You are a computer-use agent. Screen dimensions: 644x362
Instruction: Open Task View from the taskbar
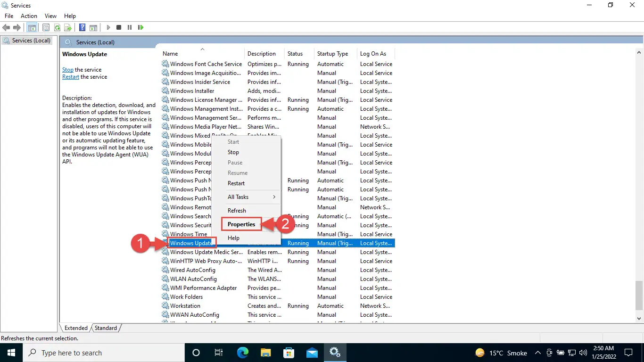(x=219, y=353)
